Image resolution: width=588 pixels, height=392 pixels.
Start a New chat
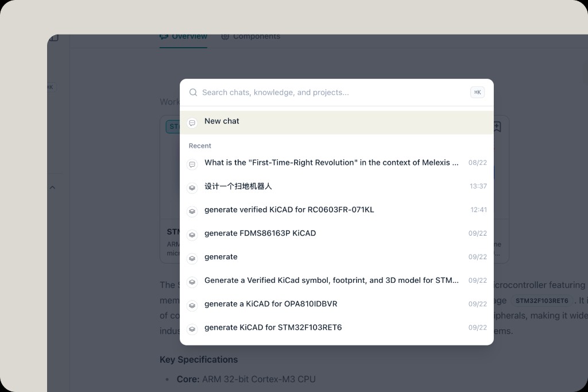pos(336,122)
